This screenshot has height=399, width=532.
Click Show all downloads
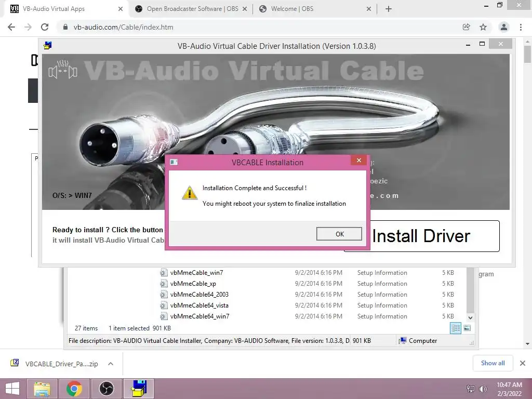(x=493, y=363)
